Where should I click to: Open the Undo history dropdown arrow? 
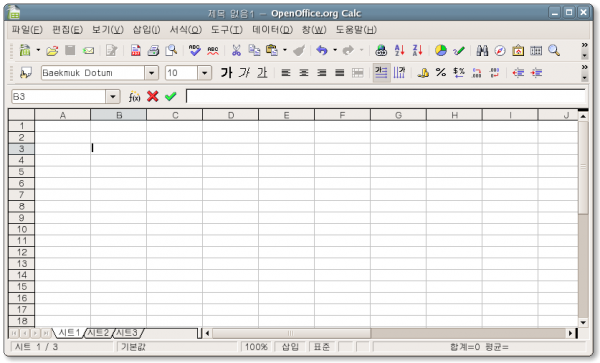(x=335, y=50)
